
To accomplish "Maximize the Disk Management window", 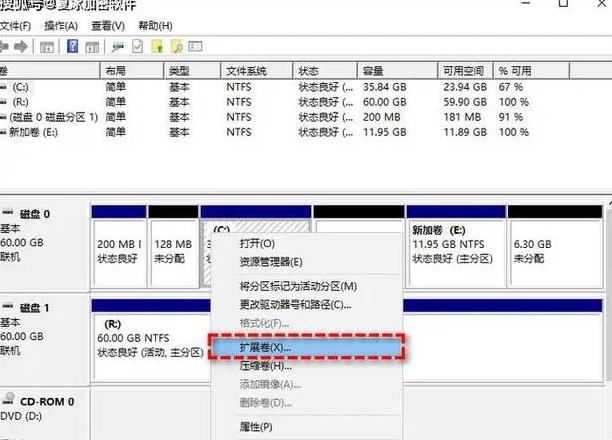I will coord(563,3).
